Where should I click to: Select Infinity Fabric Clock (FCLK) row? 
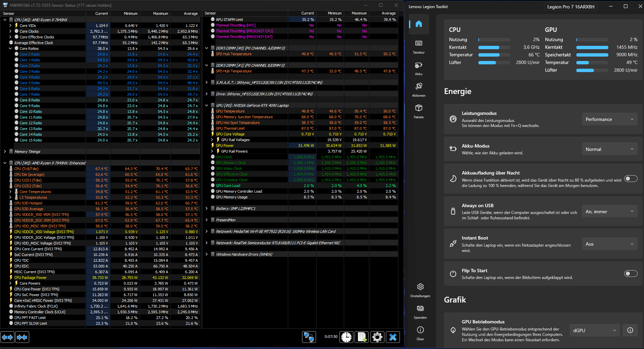click(x=100, y=306)
